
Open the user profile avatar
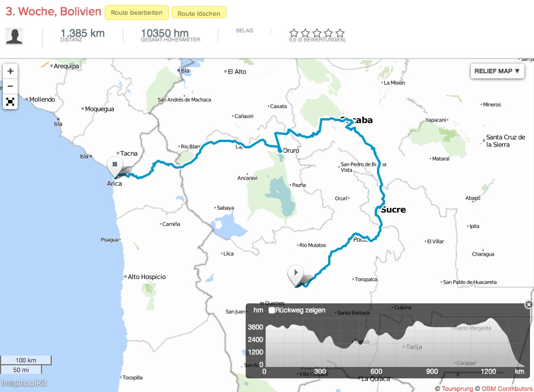click(14, 36)
